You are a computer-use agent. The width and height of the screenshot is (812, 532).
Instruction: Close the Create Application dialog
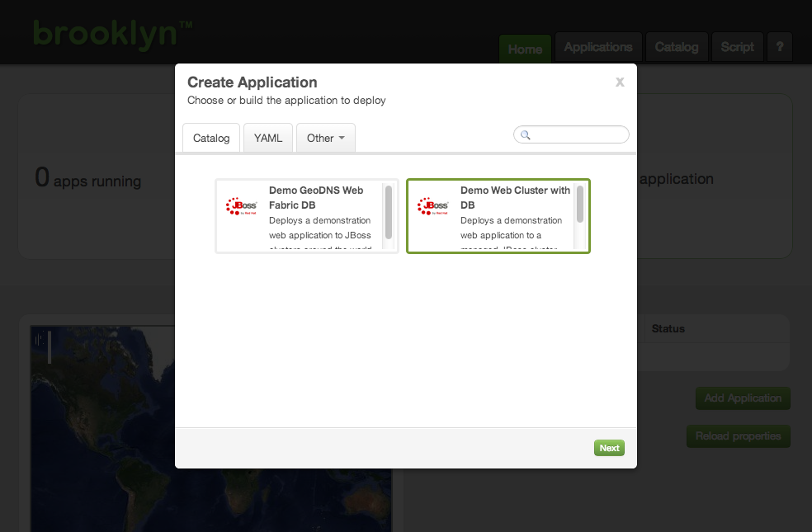(x=620, y=82)
